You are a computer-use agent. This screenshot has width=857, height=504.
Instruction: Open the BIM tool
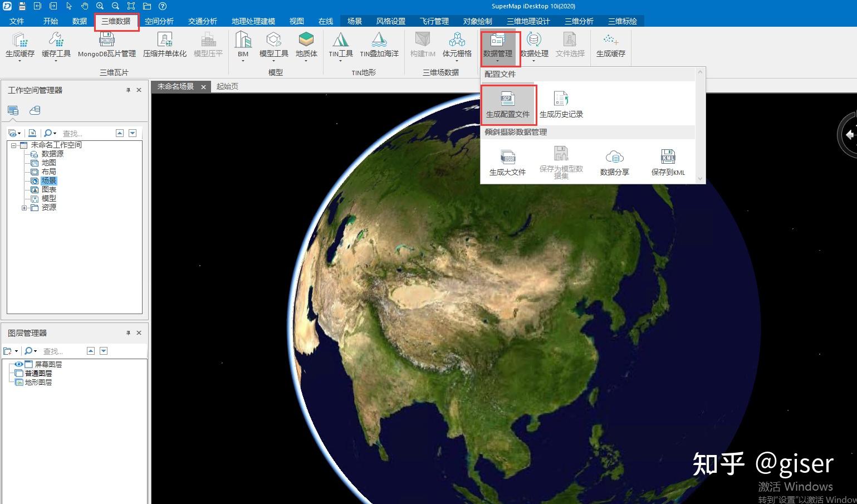[243, 46]
